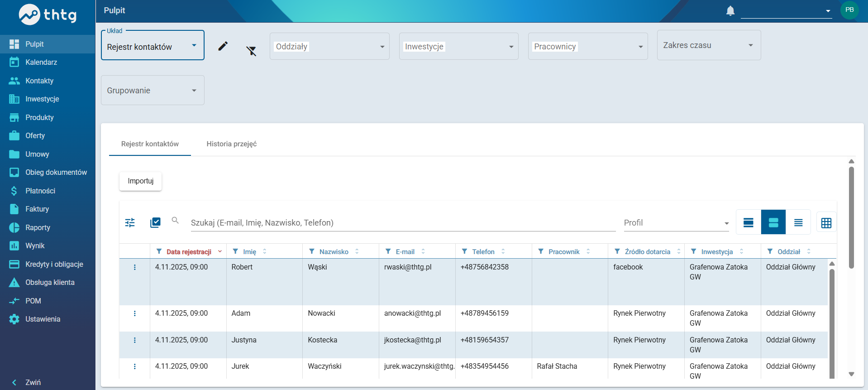Open the notifications bell
868x390 pixels.
pyautogui.click(x=730, y=10)
